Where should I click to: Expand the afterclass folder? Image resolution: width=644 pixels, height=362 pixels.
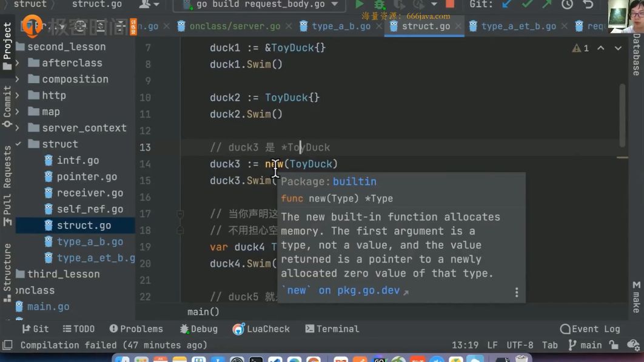tap(17, 63)
